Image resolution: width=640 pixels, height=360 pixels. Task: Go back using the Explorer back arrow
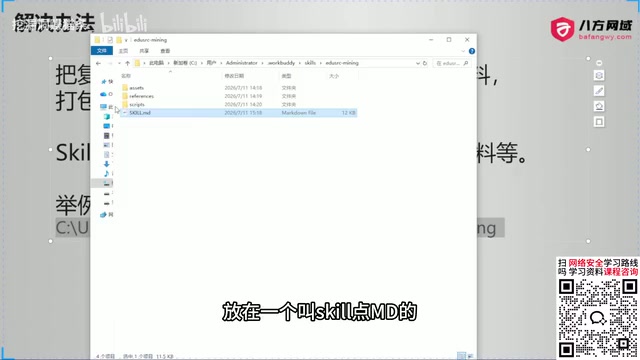(98, 63)
